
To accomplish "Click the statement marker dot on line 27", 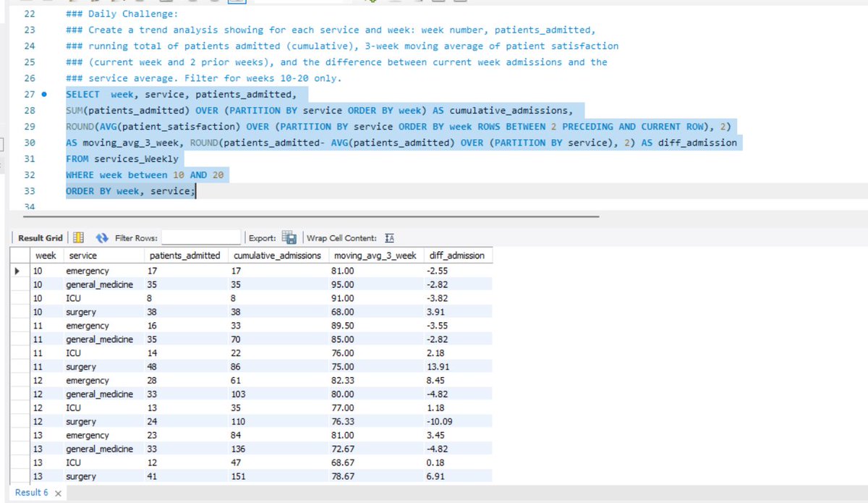I will (x=45, y=94).
